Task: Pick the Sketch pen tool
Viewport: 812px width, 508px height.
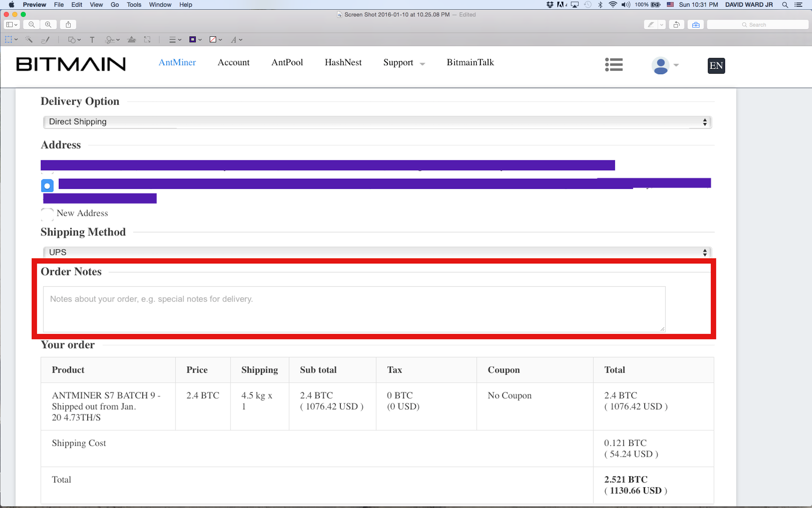Action: click(x=45, y=40)
